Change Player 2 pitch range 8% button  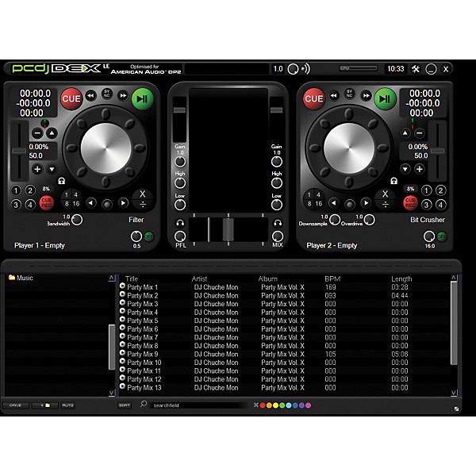tap(410, 189)
